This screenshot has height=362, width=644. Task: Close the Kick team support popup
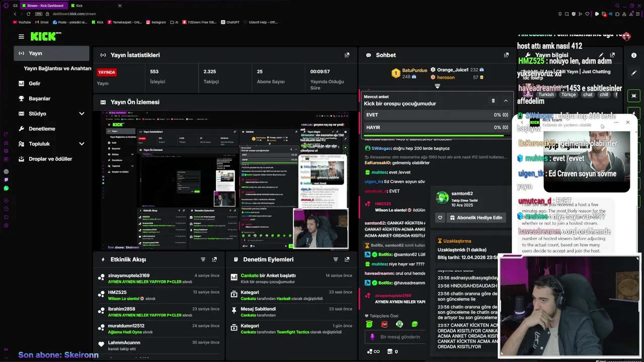coord(627,122)
